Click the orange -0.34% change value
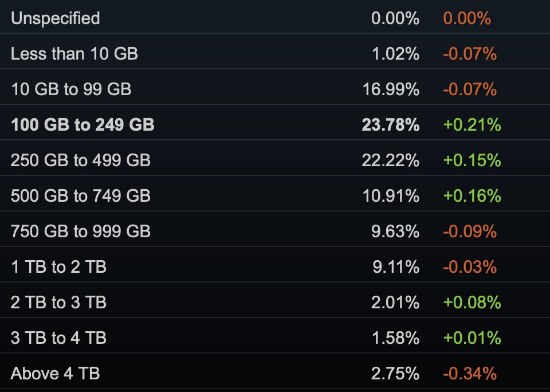Screen dimensions: 550x392 click(x=470, y=373)
